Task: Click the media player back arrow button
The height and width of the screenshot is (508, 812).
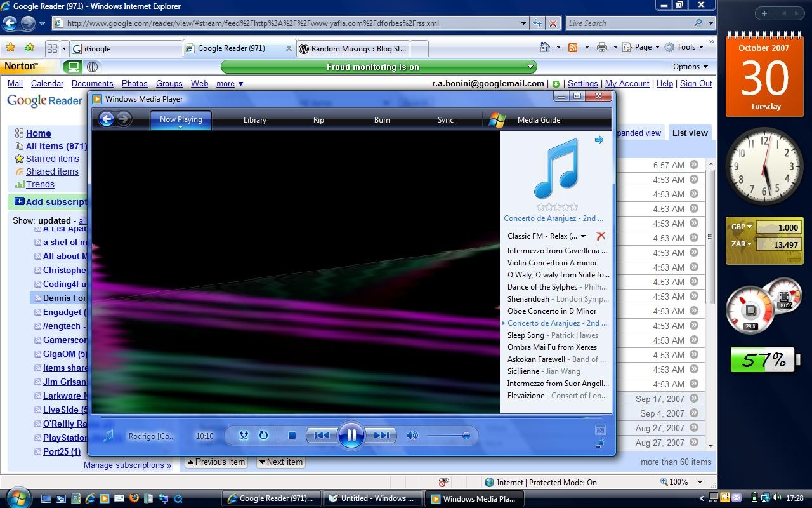Action: point(107,119)
